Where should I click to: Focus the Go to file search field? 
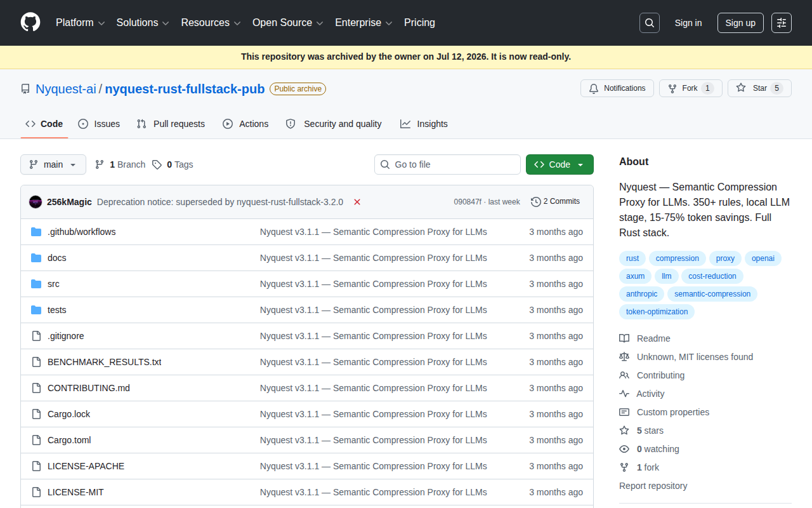click(447, 164)
